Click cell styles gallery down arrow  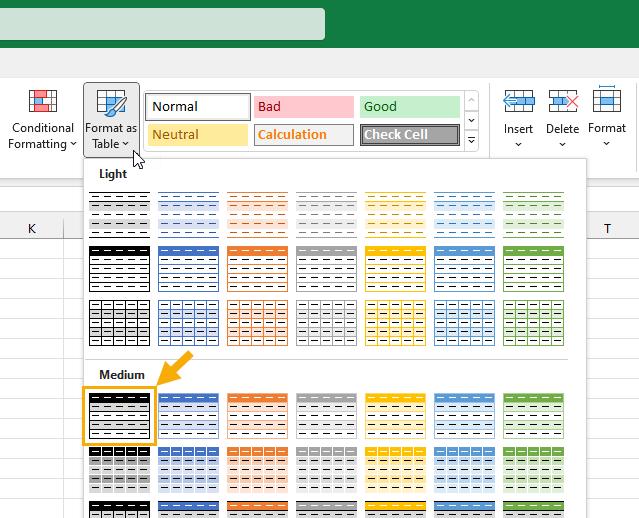coord(472,121)
